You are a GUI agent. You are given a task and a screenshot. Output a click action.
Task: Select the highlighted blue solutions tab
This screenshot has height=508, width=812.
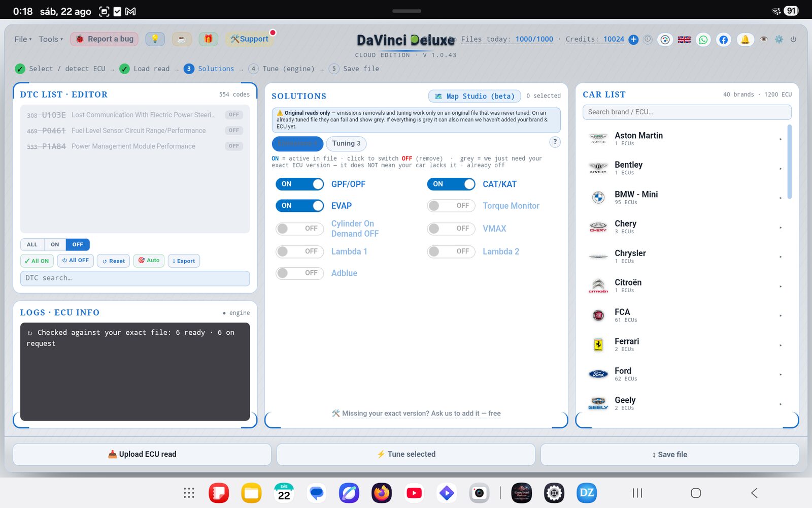297,144
